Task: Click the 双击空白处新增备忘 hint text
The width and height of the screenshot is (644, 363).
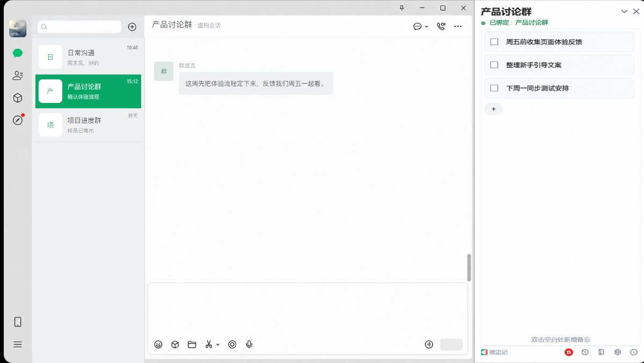Action: [x=561, y=339]
